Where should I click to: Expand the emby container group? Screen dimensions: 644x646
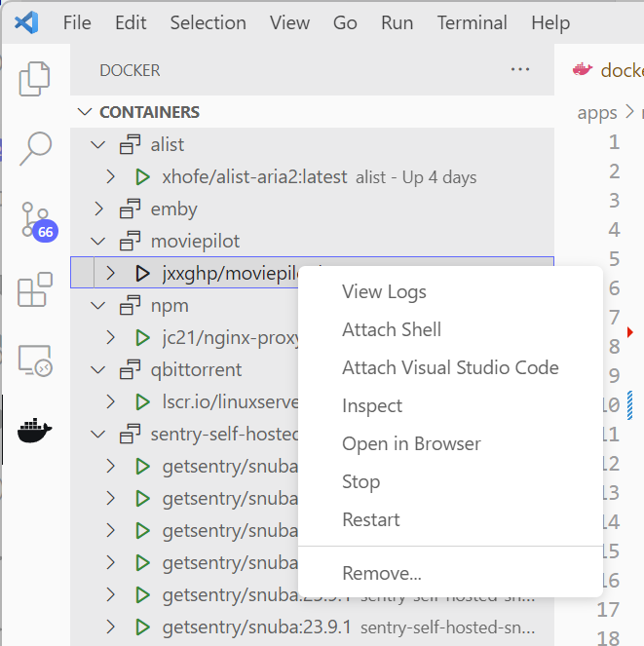click(x=97, y=209)
